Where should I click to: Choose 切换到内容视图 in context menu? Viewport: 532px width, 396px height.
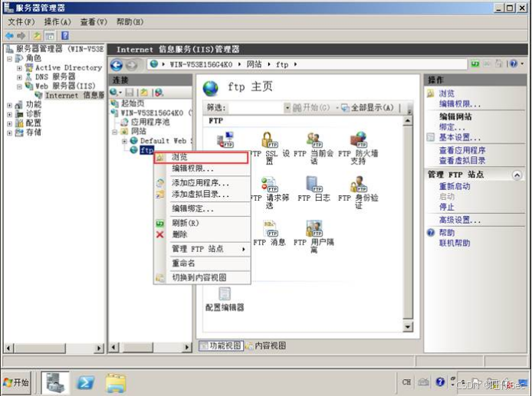(x=202, y=278)
